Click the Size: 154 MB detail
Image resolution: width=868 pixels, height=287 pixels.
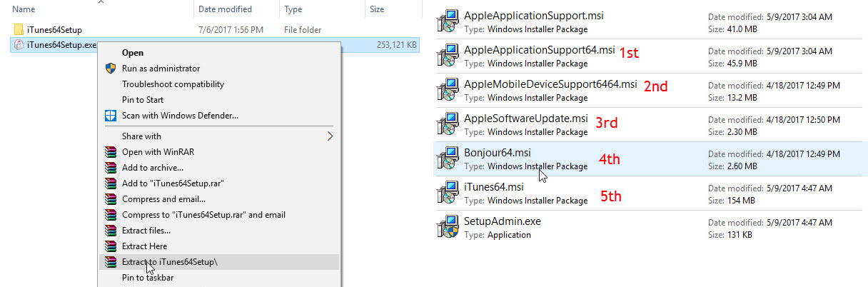[x=732, y=201]
